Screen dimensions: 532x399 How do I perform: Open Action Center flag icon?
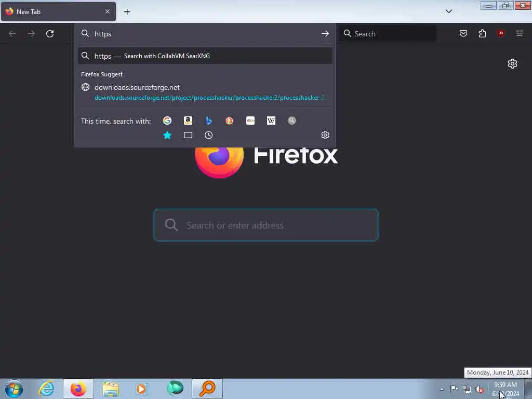tap(454, 389)
